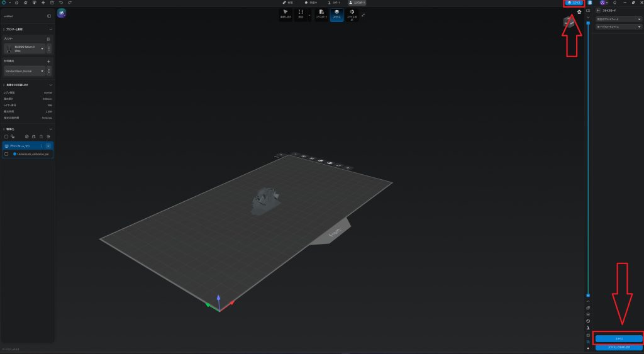Click the home view icon above the view cube
The width and height of the screenshot is (644, 354).
(579, 11)
